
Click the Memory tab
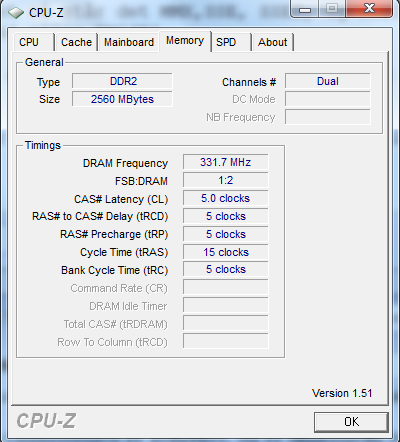point(185,41)
